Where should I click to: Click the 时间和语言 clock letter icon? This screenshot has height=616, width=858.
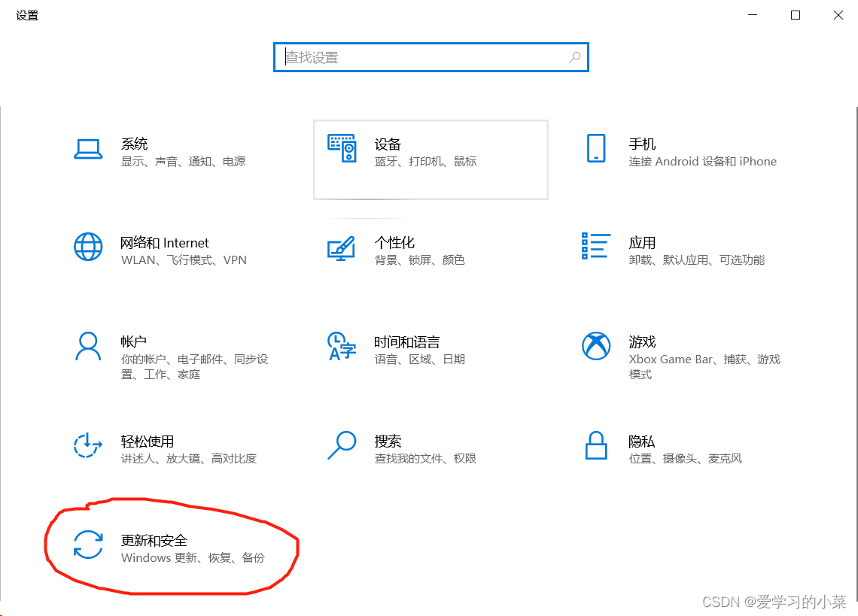coord(342,346)
